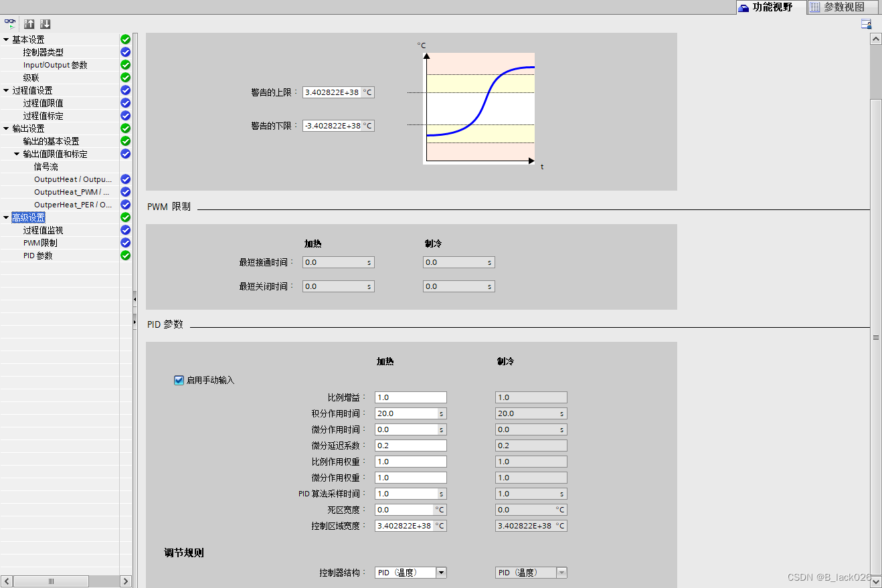This screenshot has width=882, height=588.
Task: Click scroll-down arrow of main scrollbar
Action: (875, 583)
